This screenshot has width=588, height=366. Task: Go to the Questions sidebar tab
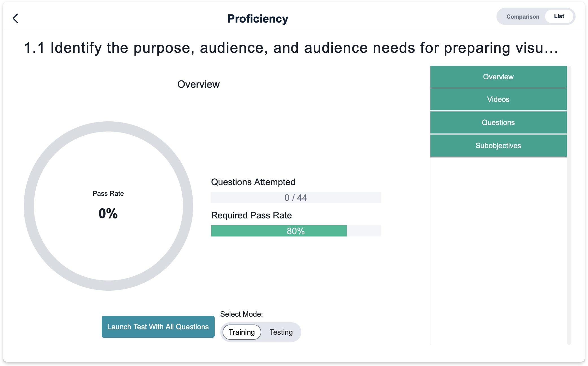point(498,122)
